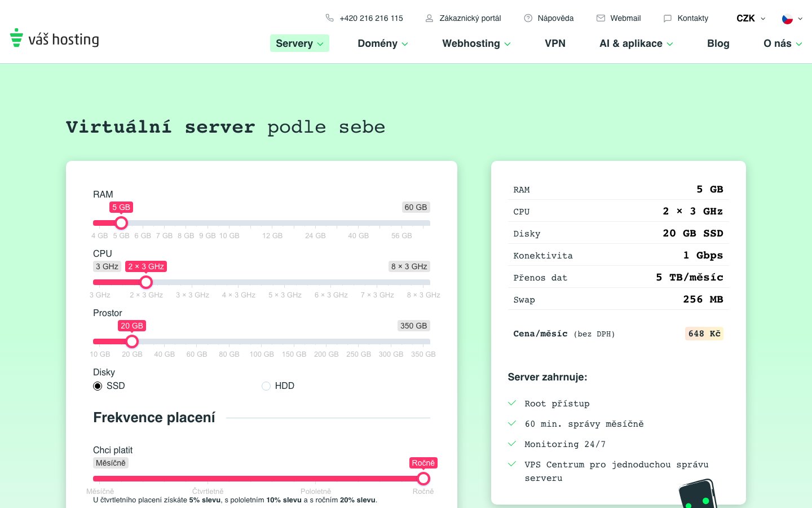812x508 pixels.
Task: Set RAM slider to 56 GB tick
Action: [401, 235]
